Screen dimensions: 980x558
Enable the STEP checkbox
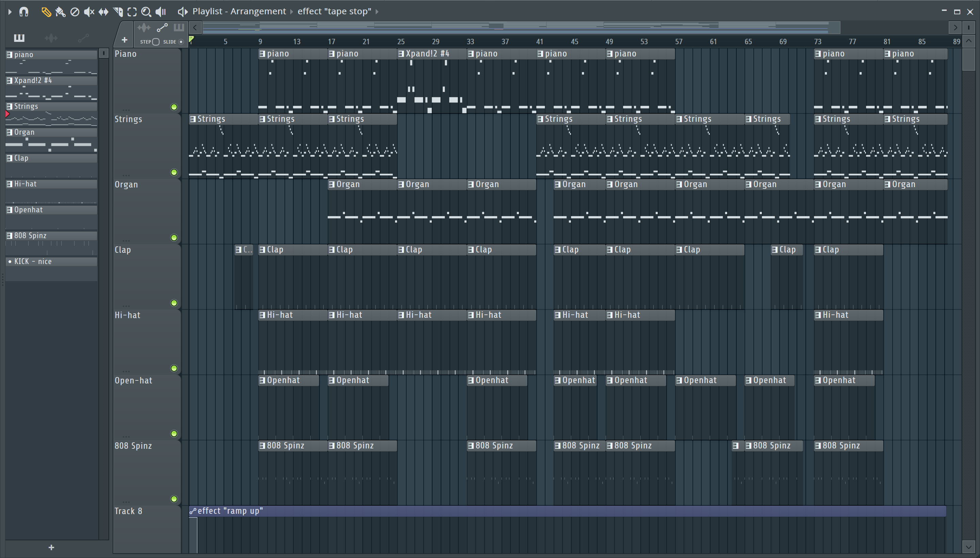156,42
